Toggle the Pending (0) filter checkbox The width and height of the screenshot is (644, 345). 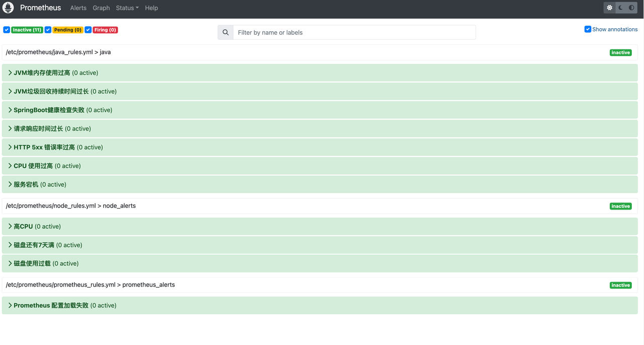coord(48,30)
